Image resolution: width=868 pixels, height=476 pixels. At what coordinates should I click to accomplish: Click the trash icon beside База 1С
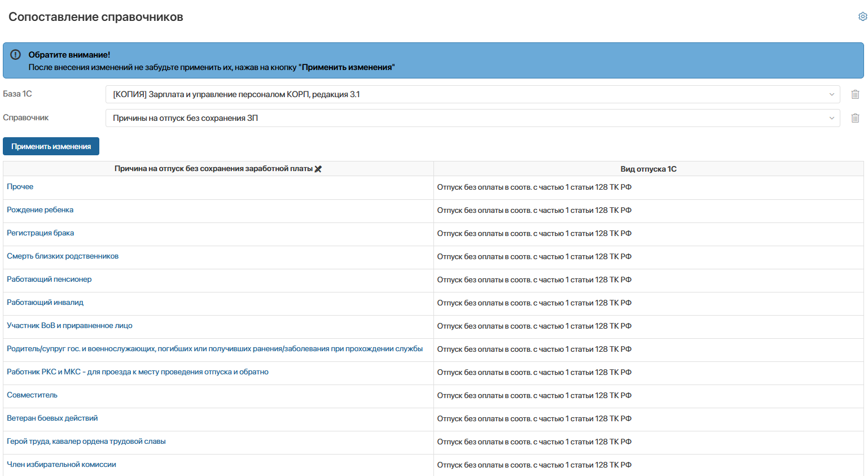855,94
